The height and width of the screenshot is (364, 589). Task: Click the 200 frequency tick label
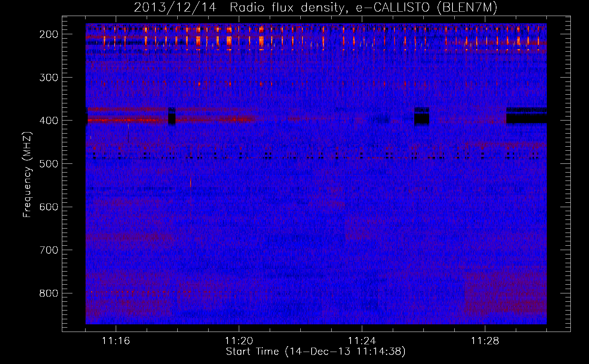48,34
